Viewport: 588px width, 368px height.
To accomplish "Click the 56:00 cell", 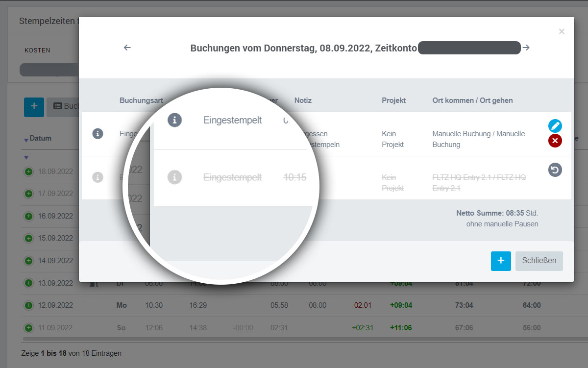I will click(x=532, y=328).
